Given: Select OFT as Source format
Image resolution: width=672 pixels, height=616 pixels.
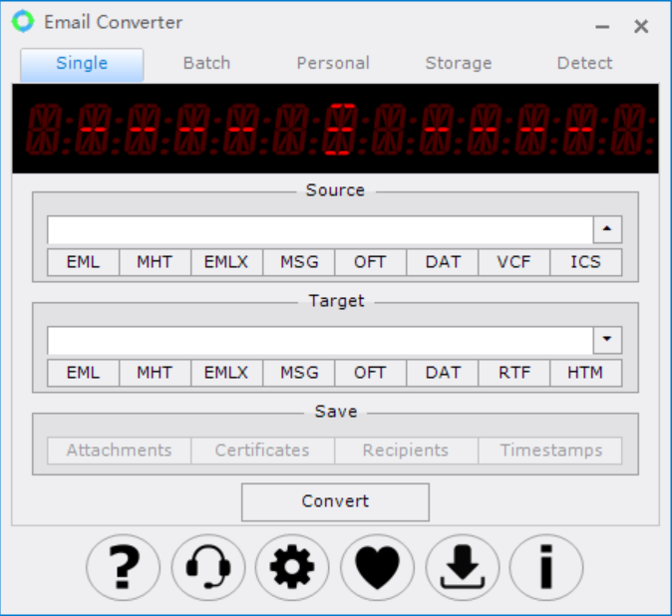Looking at the screenshot, I should (x=370, y=262).
